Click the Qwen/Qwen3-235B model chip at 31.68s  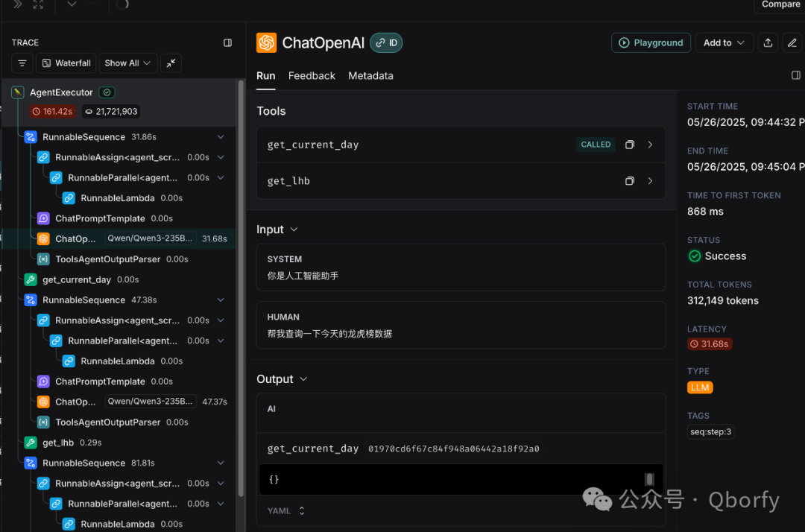[x=150, y=238]
